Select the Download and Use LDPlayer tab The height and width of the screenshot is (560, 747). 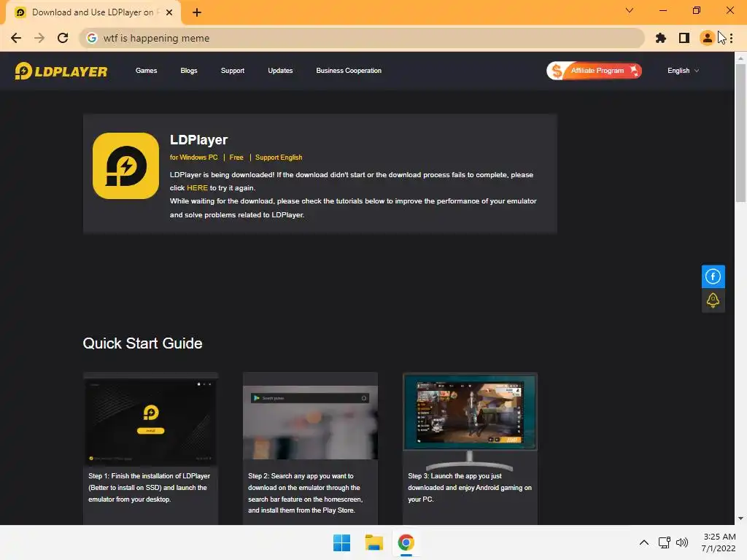93,12
